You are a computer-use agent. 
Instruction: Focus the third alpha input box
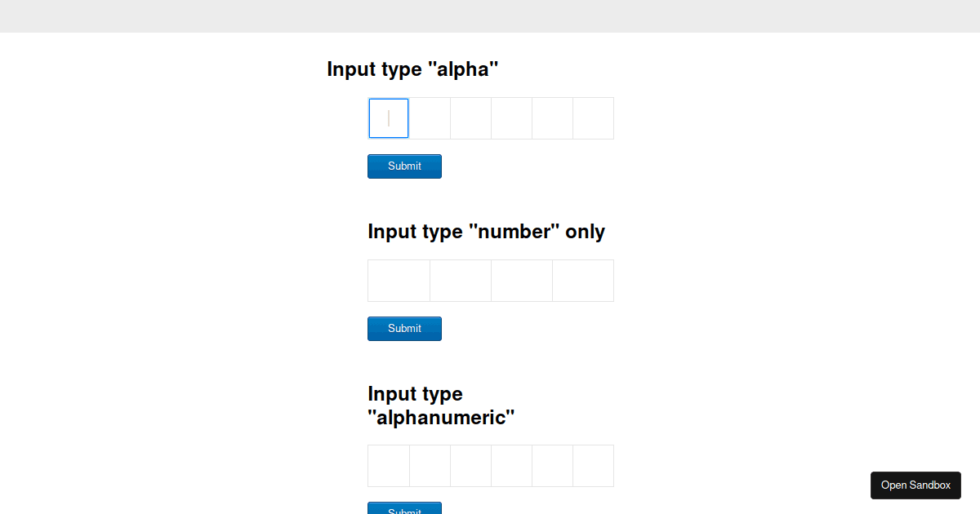(470, 118)
